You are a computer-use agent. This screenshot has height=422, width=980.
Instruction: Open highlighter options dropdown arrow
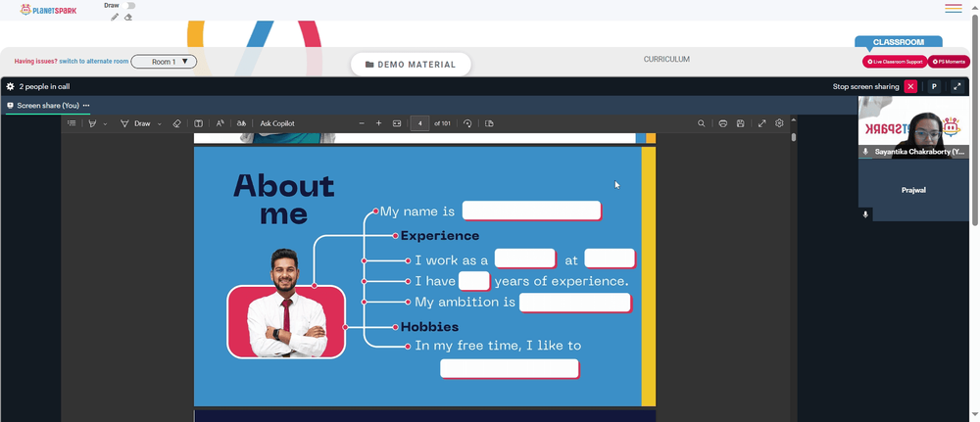(x=105, y=123)
